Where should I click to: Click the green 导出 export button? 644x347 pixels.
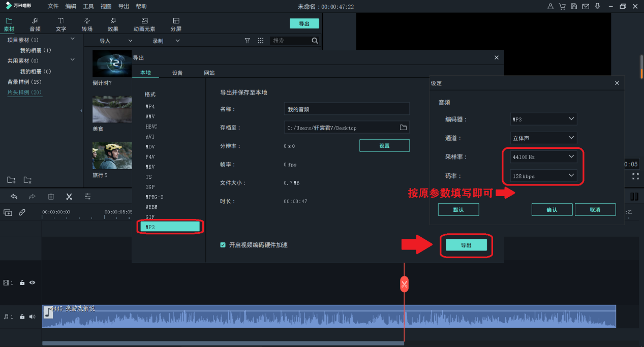pyautogui.click(x=466, y=245)
